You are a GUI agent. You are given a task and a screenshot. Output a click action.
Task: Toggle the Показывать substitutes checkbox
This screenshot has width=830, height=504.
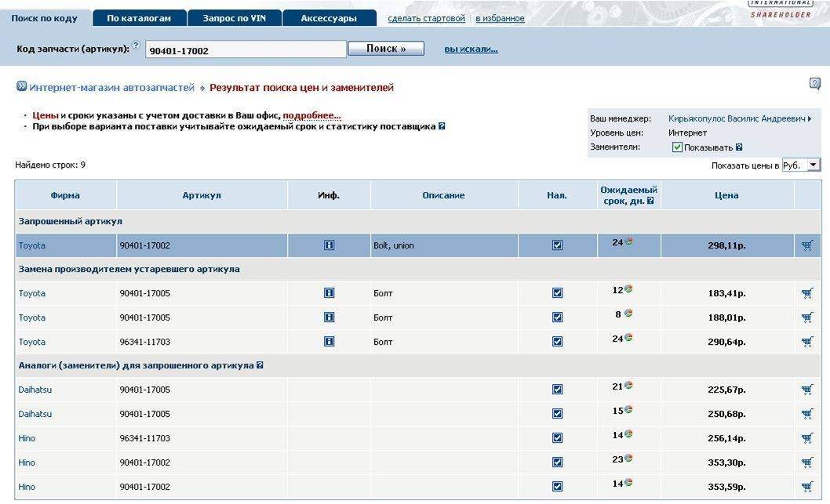[677, 147]
